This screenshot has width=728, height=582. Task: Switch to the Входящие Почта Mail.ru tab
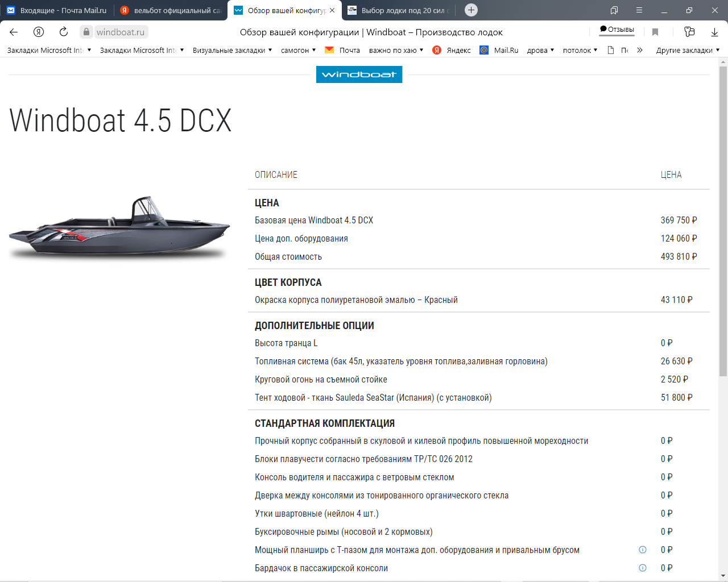click(x=57, y=10)
